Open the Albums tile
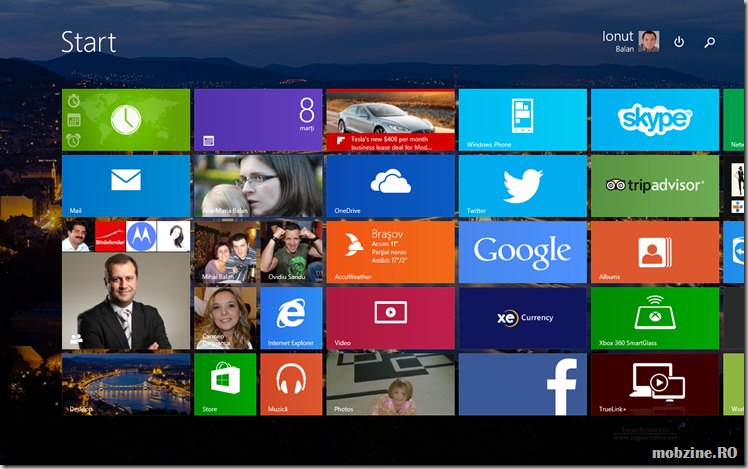748x469 pixels. pos(654,252)
